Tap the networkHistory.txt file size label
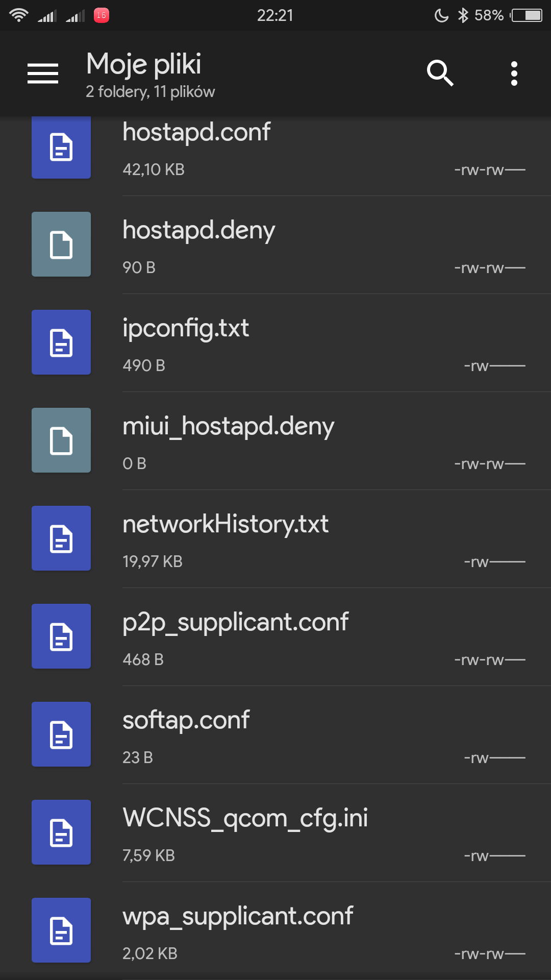This screenshot has height=980, width=551. click(153, 561)
